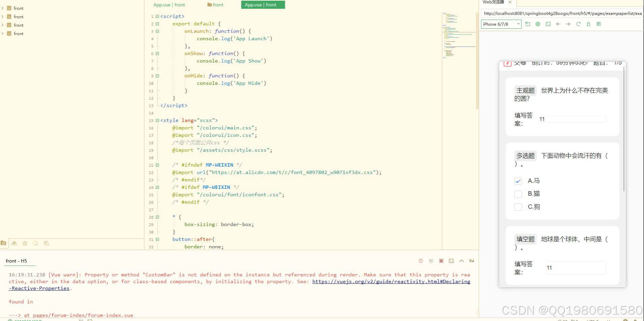
Task: Fold the onLaunch function at line 3
Action: tap(157, 31)
